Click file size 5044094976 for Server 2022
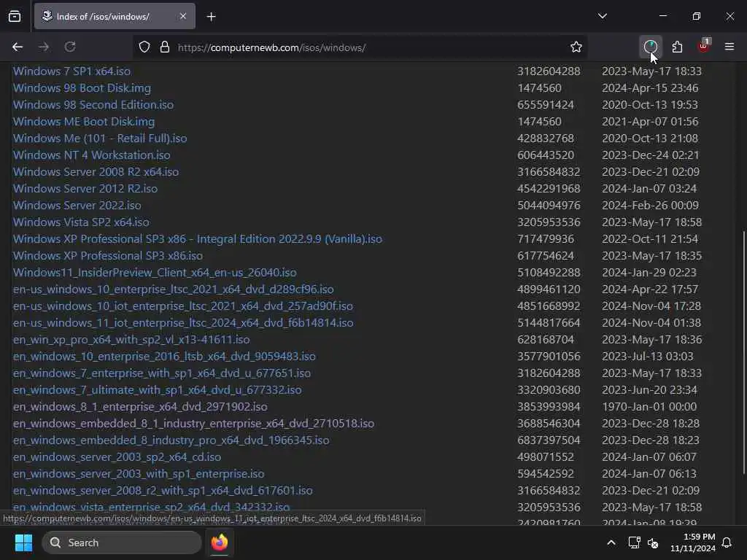 [549, 205]
